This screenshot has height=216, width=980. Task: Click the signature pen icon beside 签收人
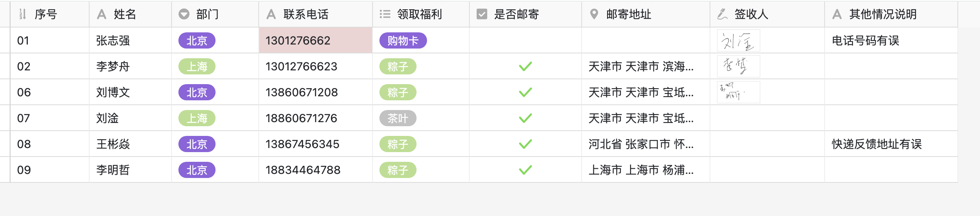tap(722, 15)
